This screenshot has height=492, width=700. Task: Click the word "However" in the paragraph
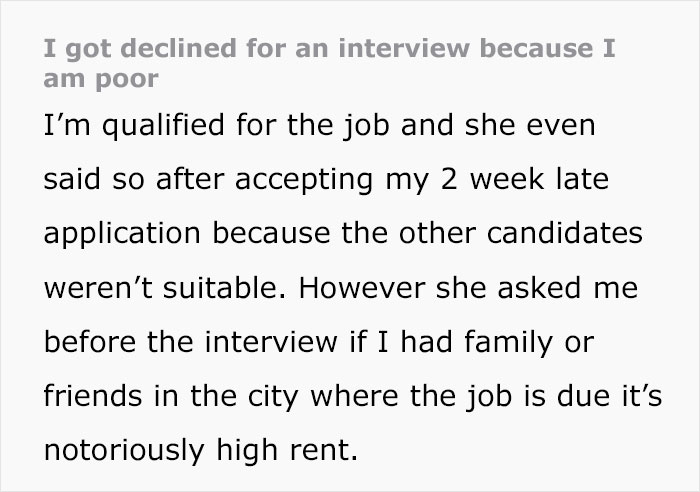tap(362, 288)
